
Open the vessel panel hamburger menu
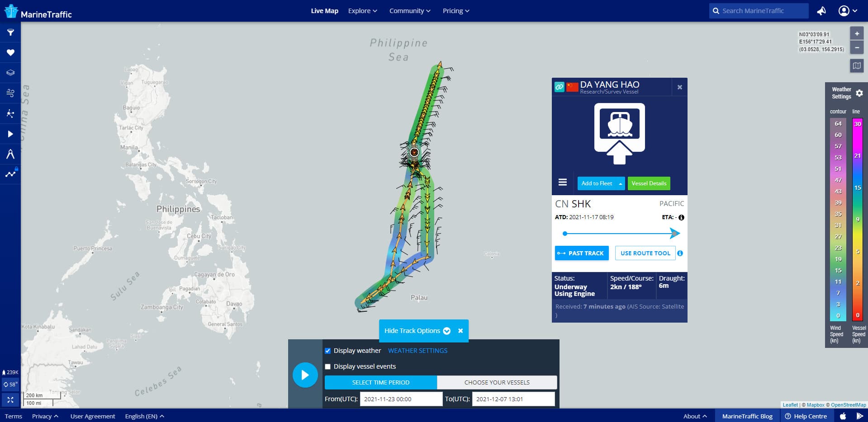coord(563,183)
